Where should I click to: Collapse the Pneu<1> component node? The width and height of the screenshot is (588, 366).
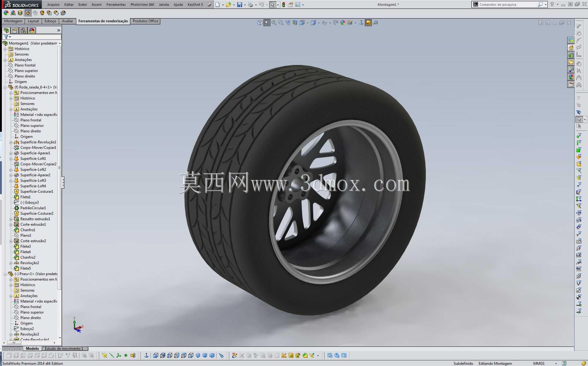5,274
